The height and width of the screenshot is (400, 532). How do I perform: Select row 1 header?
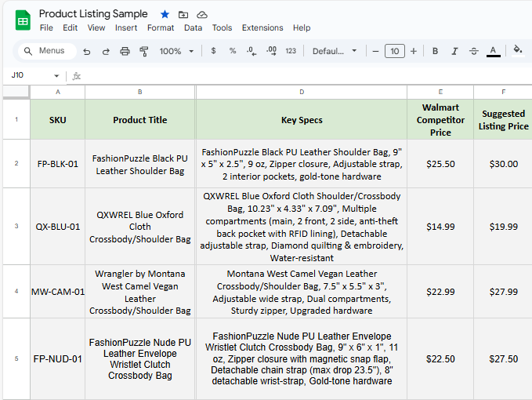click(x=16, y=119)
